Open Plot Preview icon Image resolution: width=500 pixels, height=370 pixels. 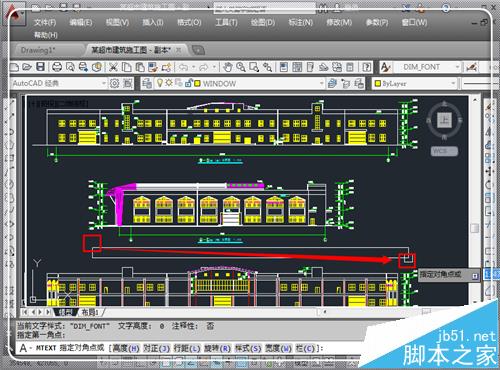[x=70, y=67]
